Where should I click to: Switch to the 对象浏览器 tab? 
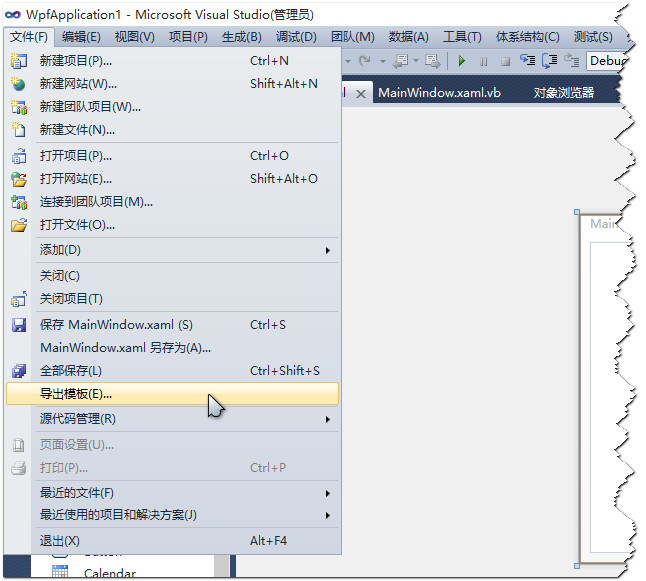[x=564, y=93]
